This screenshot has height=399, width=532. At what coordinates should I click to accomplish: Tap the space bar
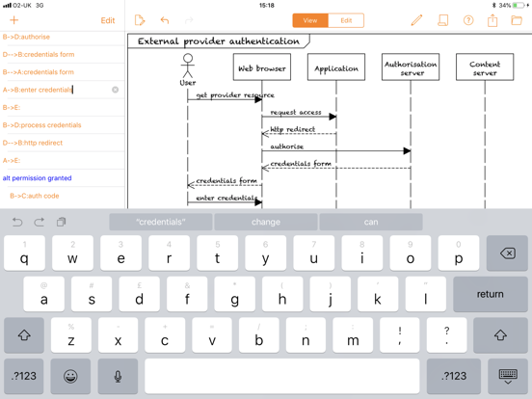click(282, 376)
